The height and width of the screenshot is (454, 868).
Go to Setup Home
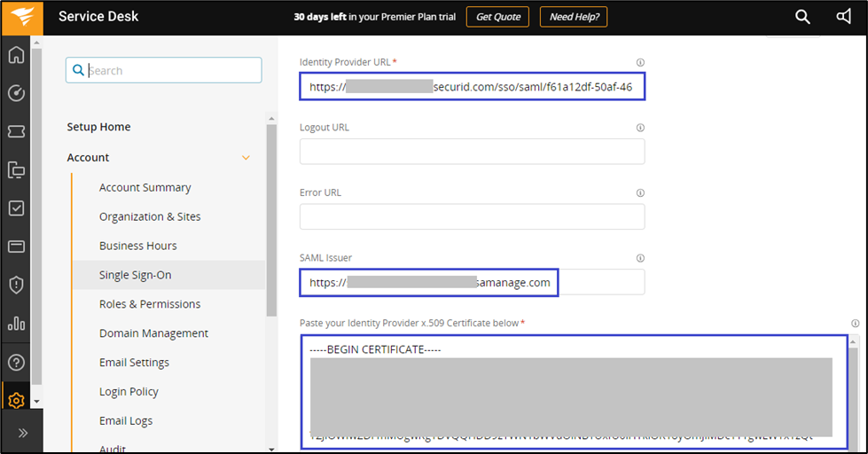98,127
